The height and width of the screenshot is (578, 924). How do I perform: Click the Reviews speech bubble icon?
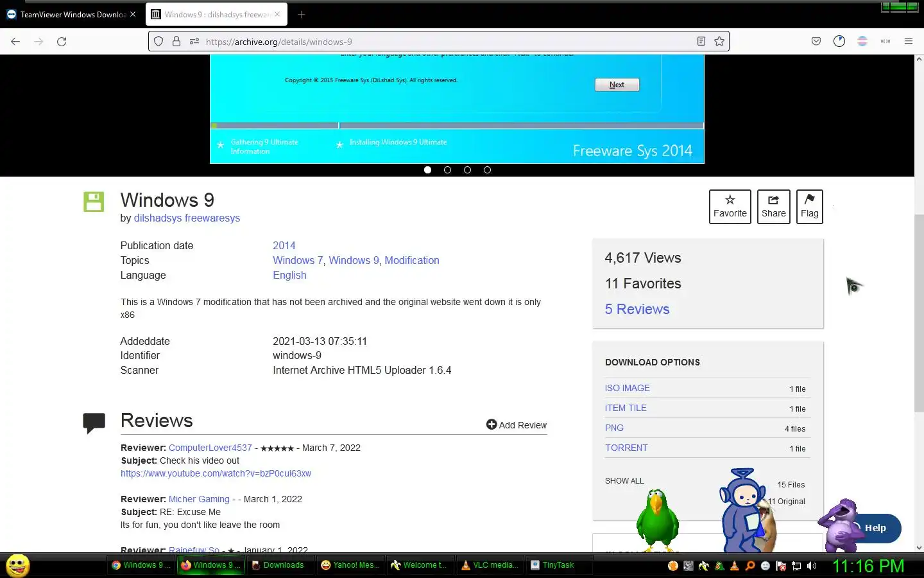coord(94,423)
